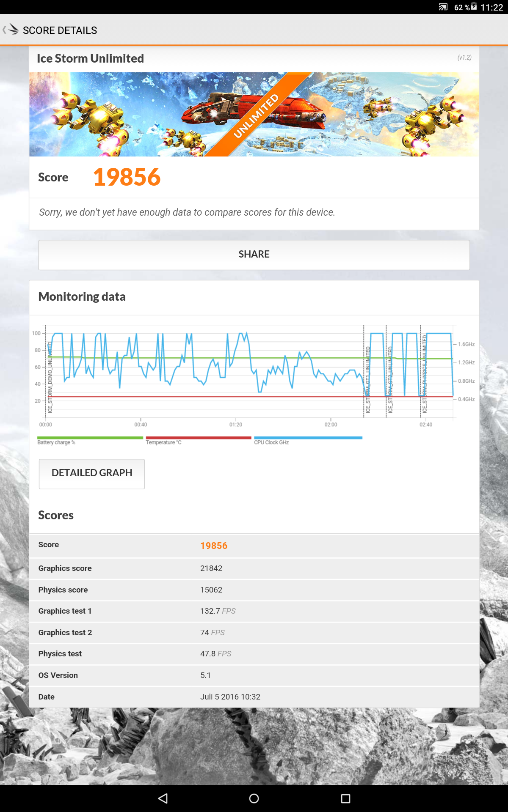
Task: Tap the battery icon in status bar
Action: pos(474,6)
